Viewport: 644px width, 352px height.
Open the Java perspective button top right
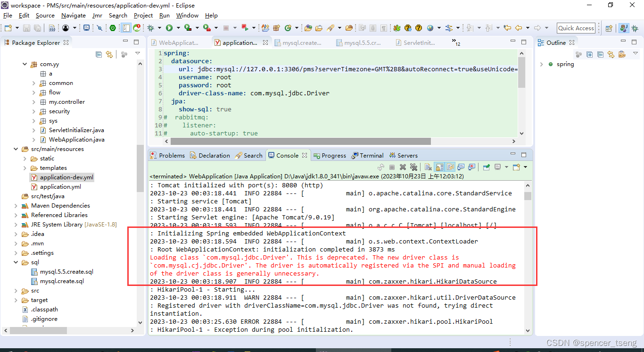pos(624,28)
